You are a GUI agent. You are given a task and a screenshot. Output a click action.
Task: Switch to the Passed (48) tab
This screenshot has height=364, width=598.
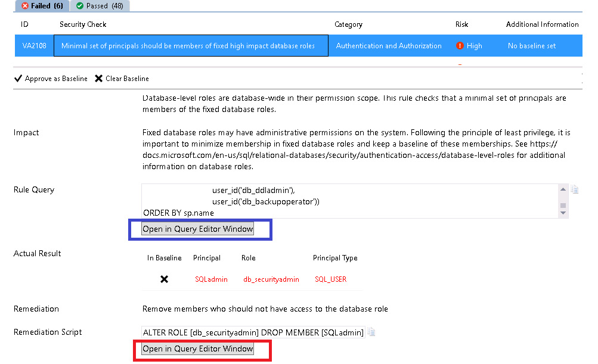coord(100,6)
